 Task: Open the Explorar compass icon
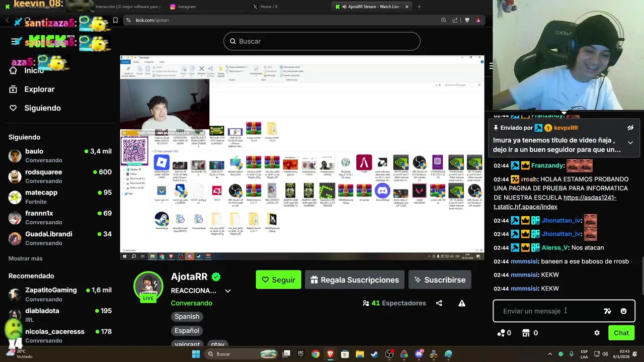click(x=14, y=89)
